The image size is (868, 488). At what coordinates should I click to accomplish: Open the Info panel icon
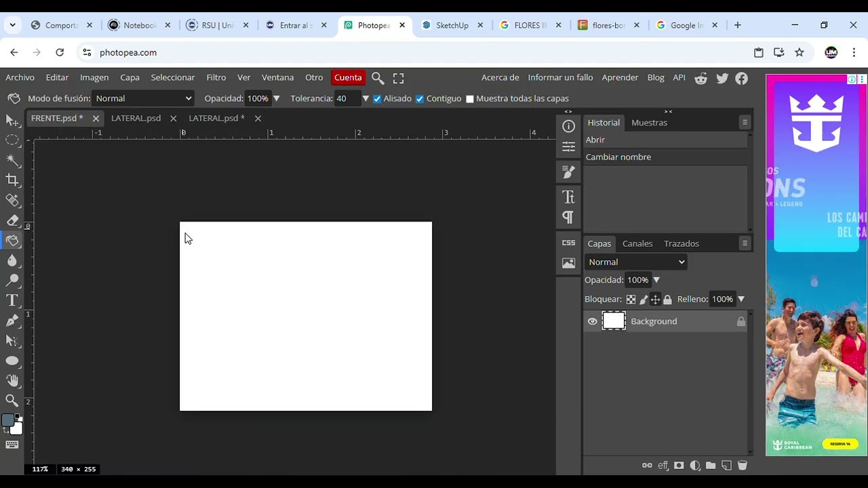click(x=568, y=126)
